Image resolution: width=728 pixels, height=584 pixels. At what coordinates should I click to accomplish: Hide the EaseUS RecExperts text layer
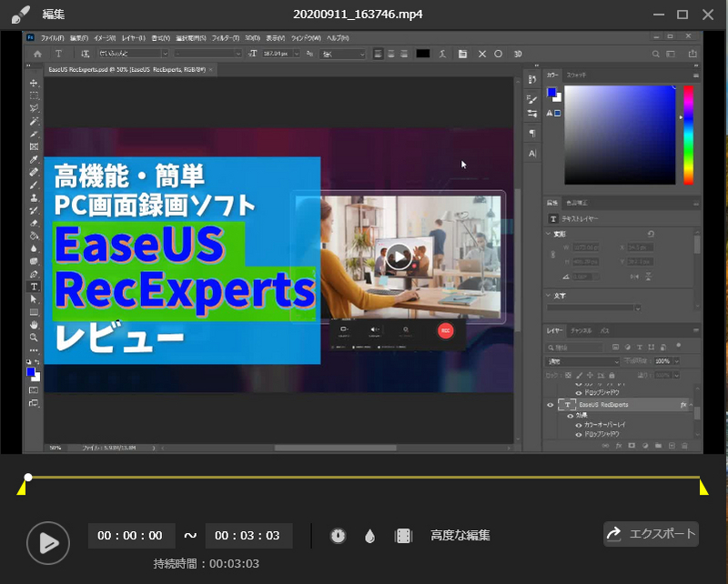[x=551, y=405]
